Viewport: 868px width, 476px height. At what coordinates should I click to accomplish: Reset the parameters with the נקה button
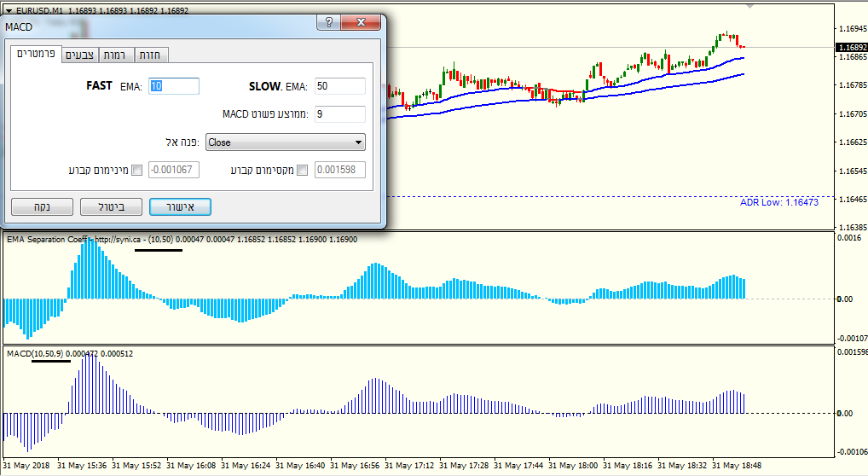coord(42,206)
